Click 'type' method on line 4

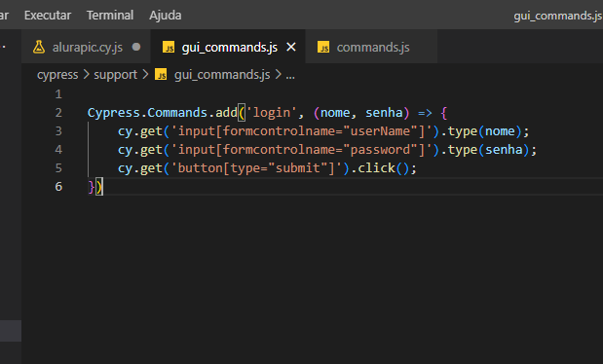(463, 150)
